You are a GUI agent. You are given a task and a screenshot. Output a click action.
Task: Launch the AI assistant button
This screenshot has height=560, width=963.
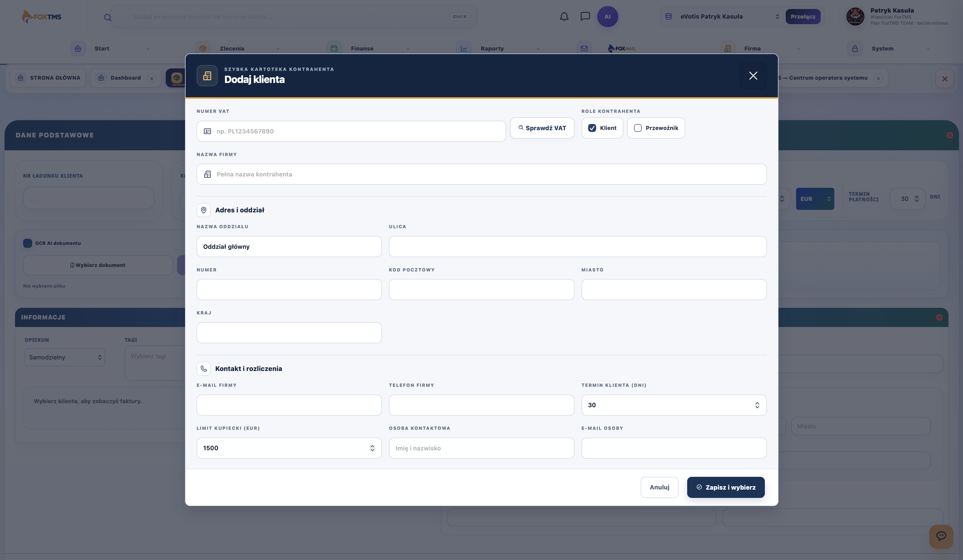(607, 16)
